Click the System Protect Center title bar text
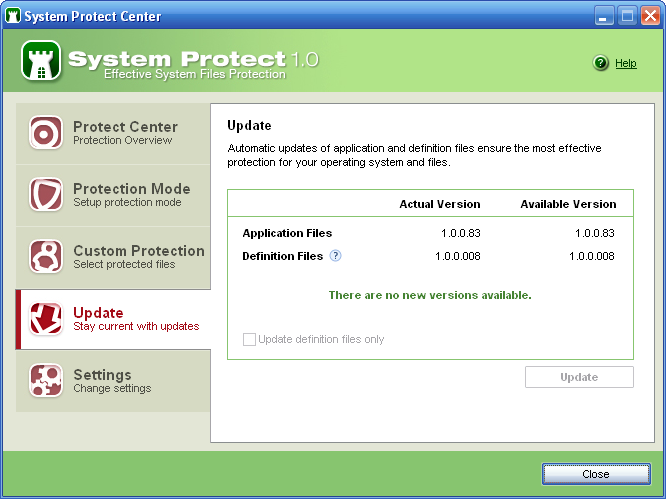Screen dimensions: 666x499 [93, 16]
